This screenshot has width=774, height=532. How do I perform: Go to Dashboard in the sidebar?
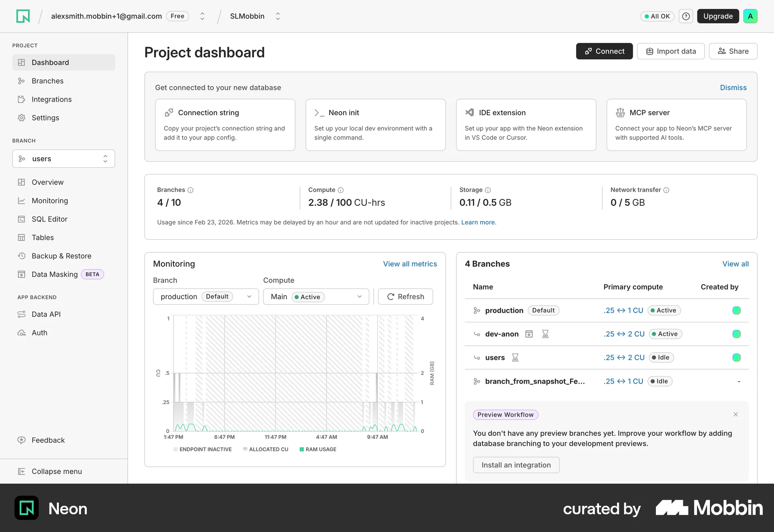pyautogui.click(x=64, y=62)
